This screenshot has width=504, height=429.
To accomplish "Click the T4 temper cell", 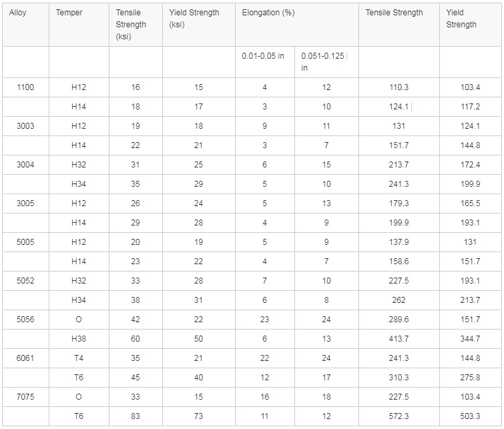I will tap(79, 358).
